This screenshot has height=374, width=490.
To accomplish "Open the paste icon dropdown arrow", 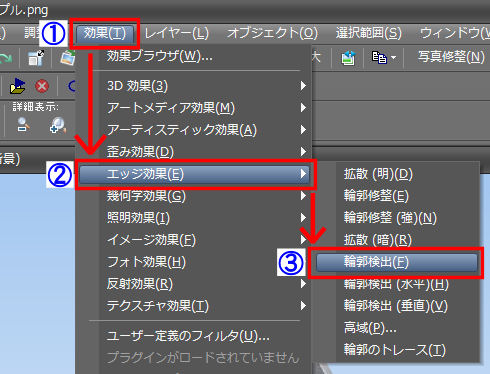I will pyautogui.click(x=393, y=58).
